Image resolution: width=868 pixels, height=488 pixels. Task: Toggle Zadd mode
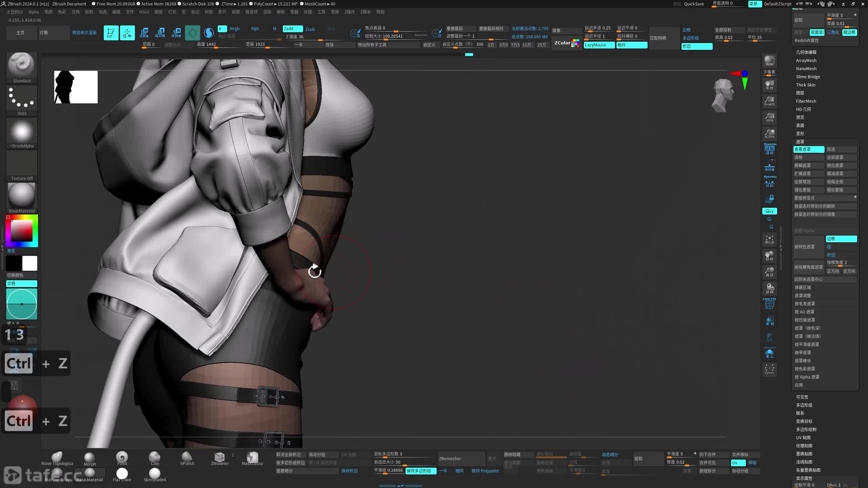click(x=293, y=29)
